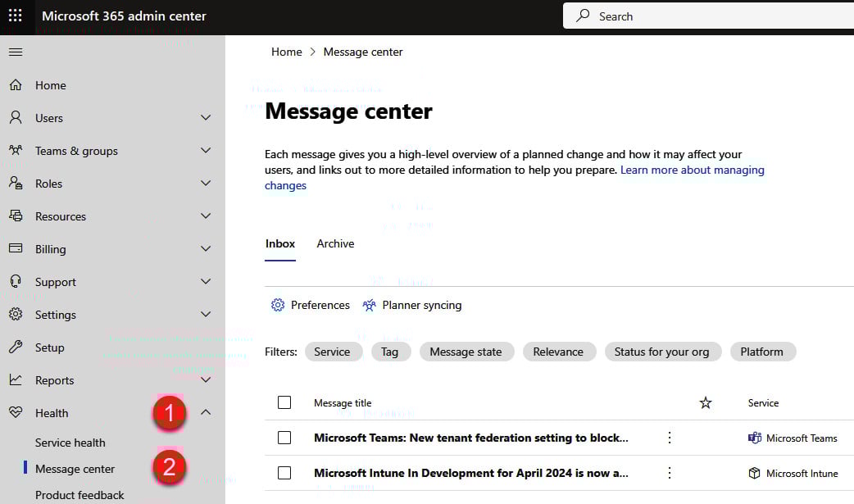This screenshot has width=854, height=504.
Task: Switch to the Archive tab
Action: 335,244
